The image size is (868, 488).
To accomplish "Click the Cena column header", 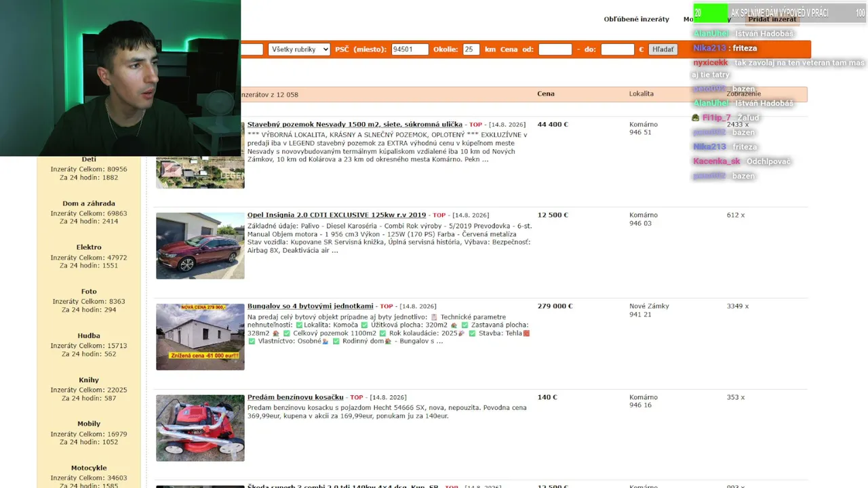I will pyautogui.click(x=546, y=94).
